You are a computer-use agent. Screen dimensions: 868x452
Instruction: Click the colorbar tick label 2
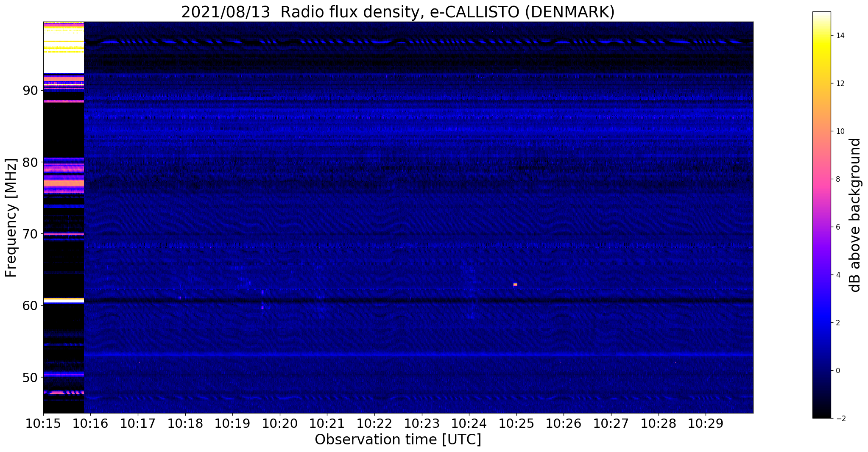coord(837,323)
